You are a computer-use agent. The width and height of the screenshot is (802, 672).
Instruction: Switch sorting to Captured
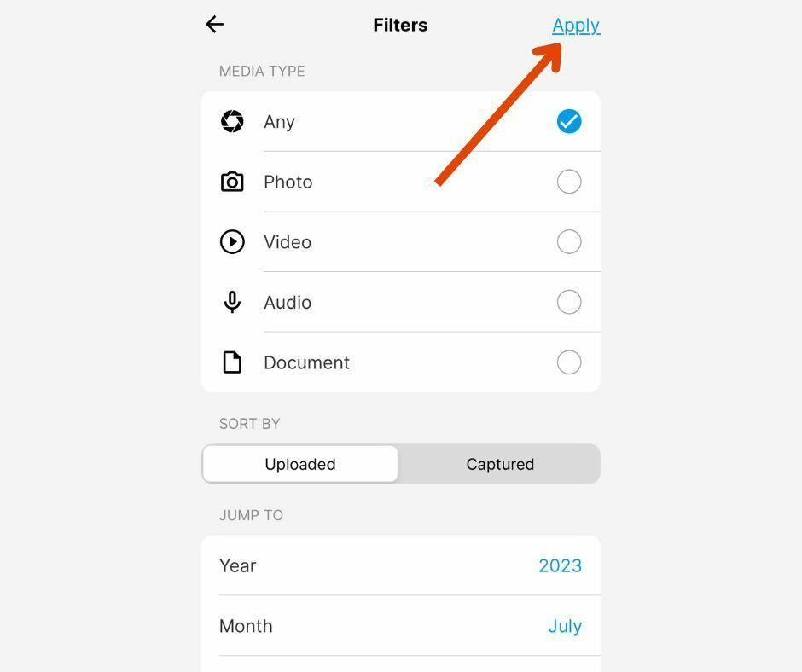point(500,464)
